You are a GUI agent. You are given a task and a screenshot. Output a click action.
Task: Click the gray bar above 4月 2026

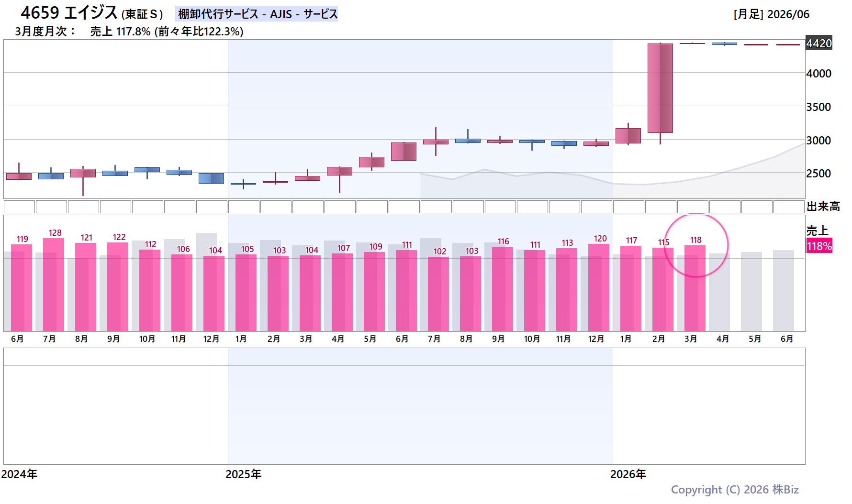[x=719, y=292]
